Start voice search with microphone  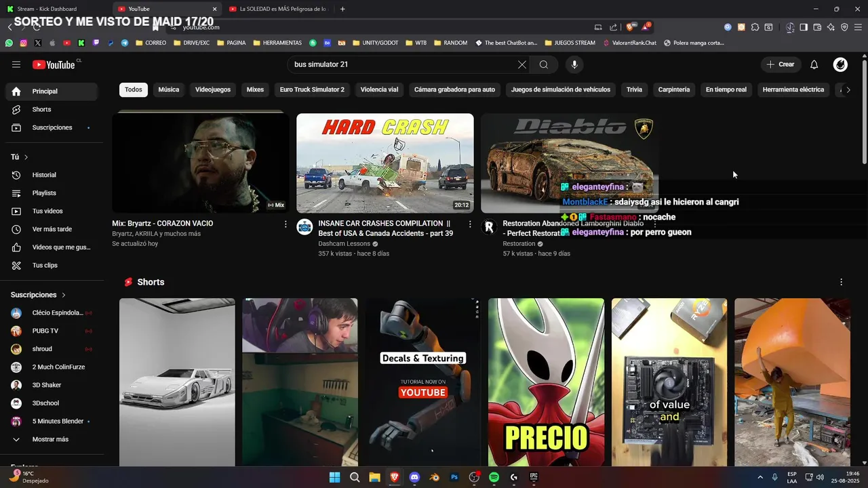click(574, 64)
